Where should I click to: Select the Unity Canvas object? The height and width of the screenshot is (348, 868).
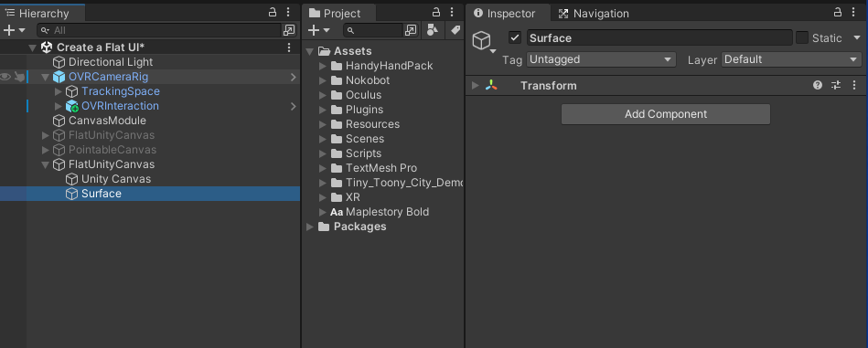click(115, 179)
